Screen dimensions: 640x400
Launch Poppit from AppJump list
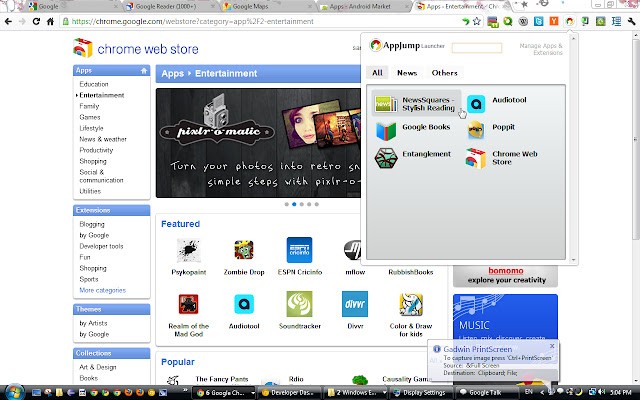tap(476, 128)
